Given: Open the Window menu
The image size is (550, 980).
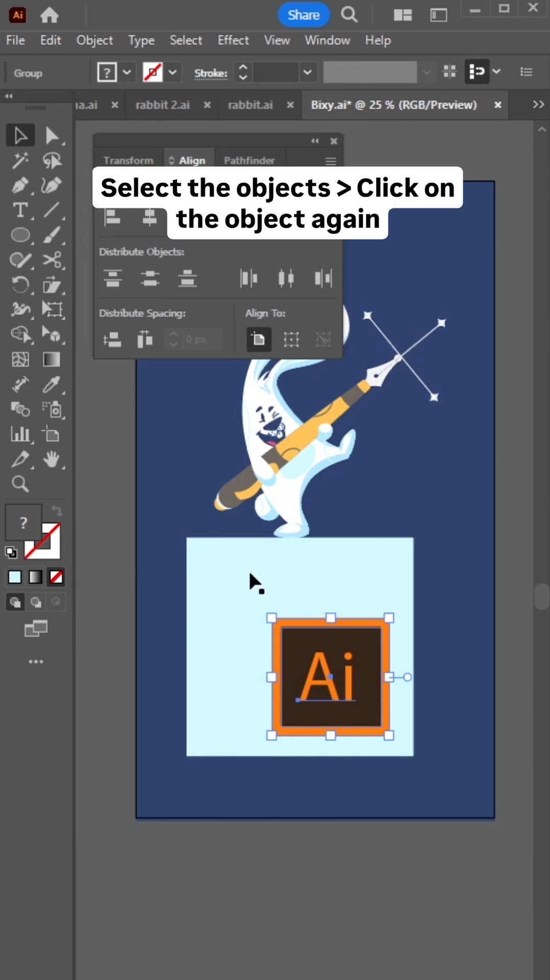Looking at the screenshot, I should click(328, 40).
